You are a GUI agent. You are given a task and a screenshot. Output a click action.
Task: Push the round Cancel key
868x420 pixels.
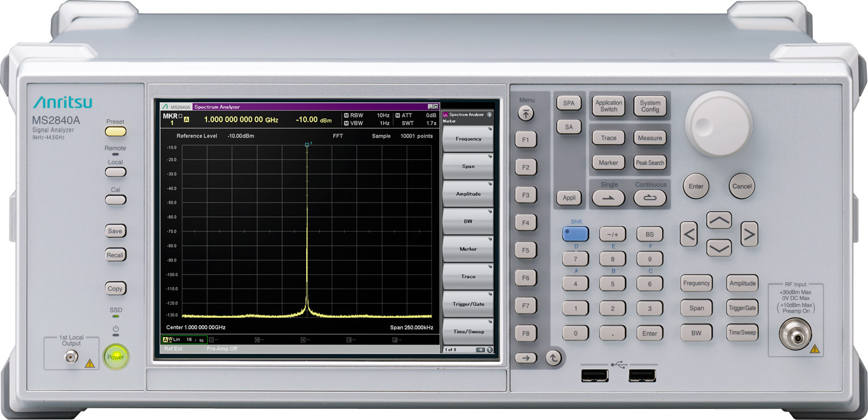[x=742, y=186]
